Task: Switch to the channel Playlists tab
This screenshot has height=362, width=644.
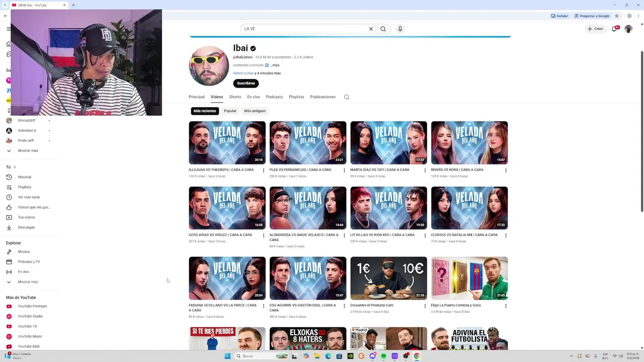Action: coord(296,97)
